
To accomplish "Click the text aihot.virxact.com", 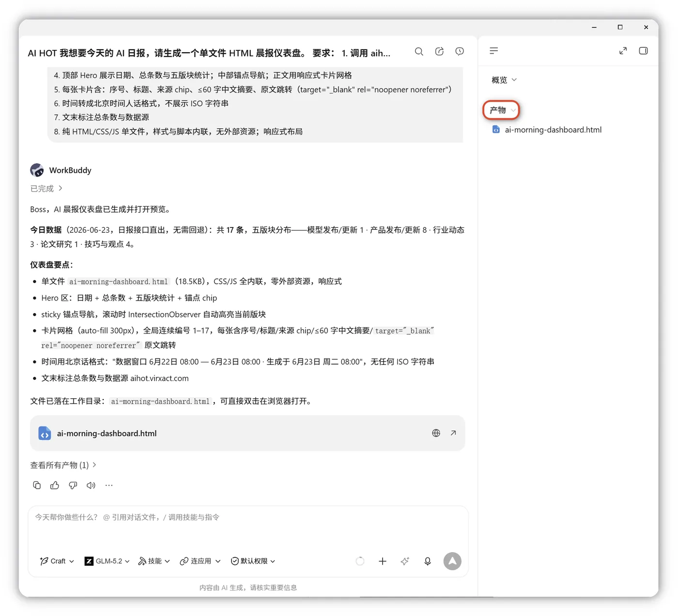I will point(159,378).
